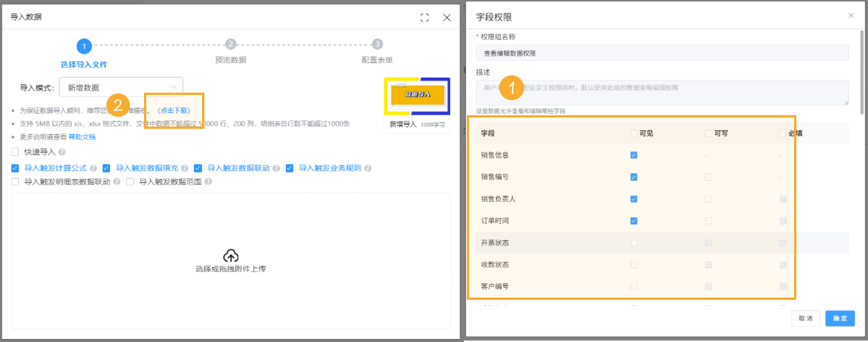Edit the 权限组名称 input field

pyautogui.click(x=662, y=53)
